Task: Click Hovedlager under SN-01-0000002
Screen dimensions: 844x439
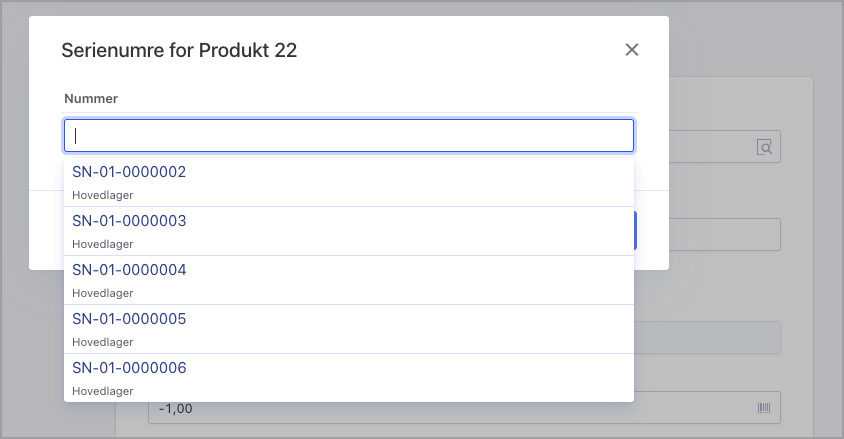Action: coord(103,195)
